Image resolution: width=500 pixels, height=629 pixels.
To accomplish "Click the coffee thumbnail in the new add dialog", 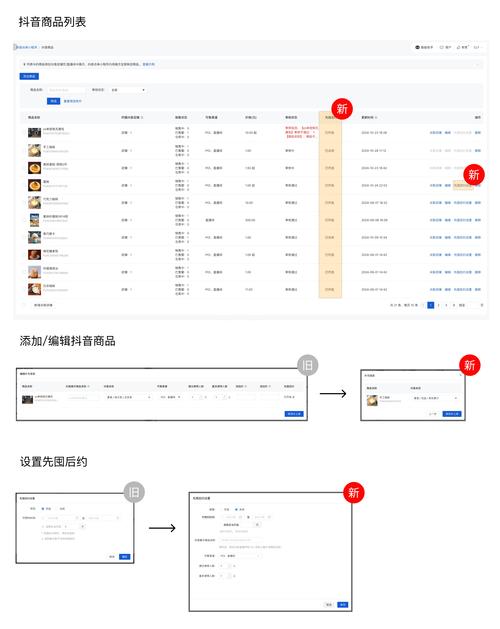I will pyautogui.click(x=372, y=400).
